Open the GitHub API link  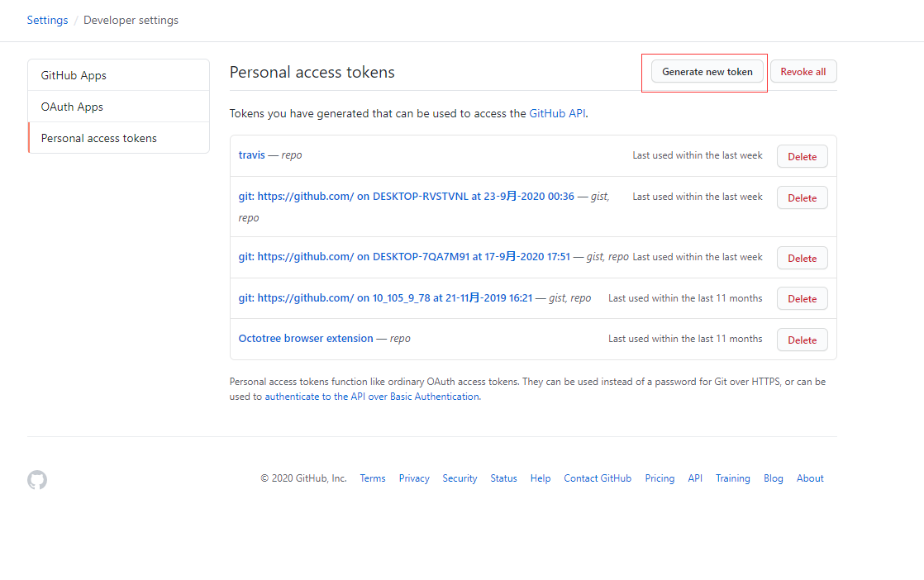558,114
